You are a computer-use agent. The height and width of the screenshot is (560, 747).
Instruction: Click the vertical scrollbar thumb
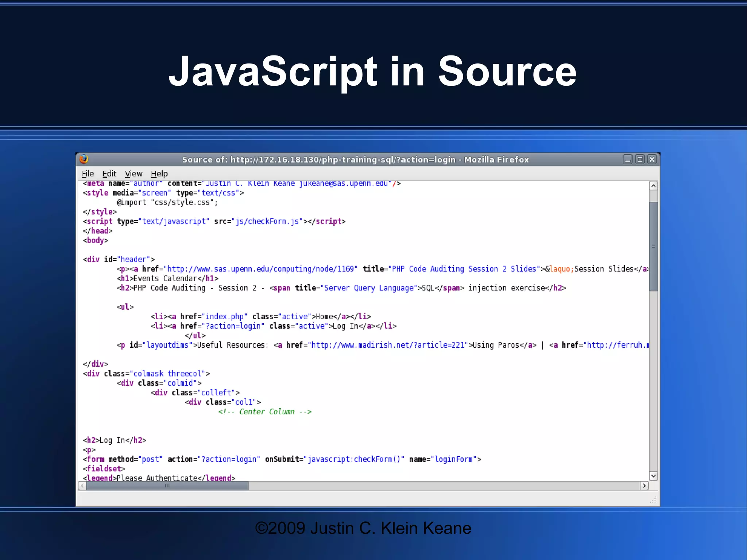pyautogui.click(x=653, y=246)
